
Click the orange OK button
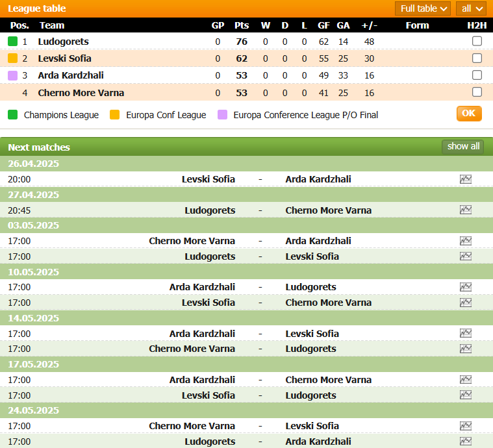click(x=469, y=113)
